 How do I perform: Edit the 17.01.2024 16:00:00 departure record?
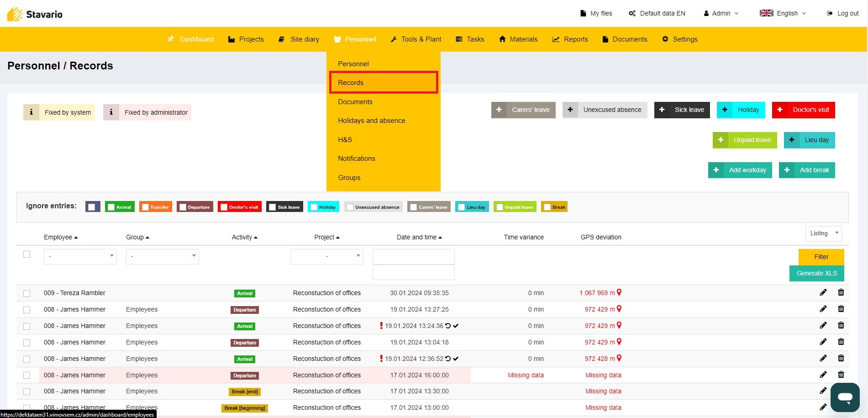(x=823, y=375)
